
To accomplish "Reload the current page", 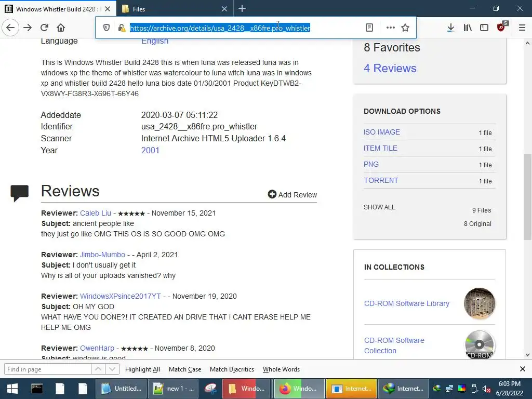I will (44, 28).
